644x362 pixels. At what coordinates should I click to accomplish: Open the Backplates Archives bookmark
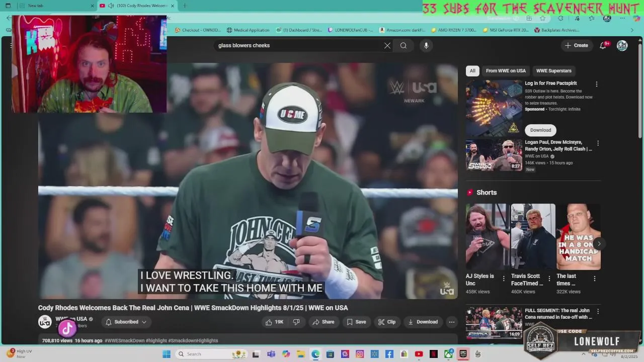pyautogui.click(x=556, y=30)
